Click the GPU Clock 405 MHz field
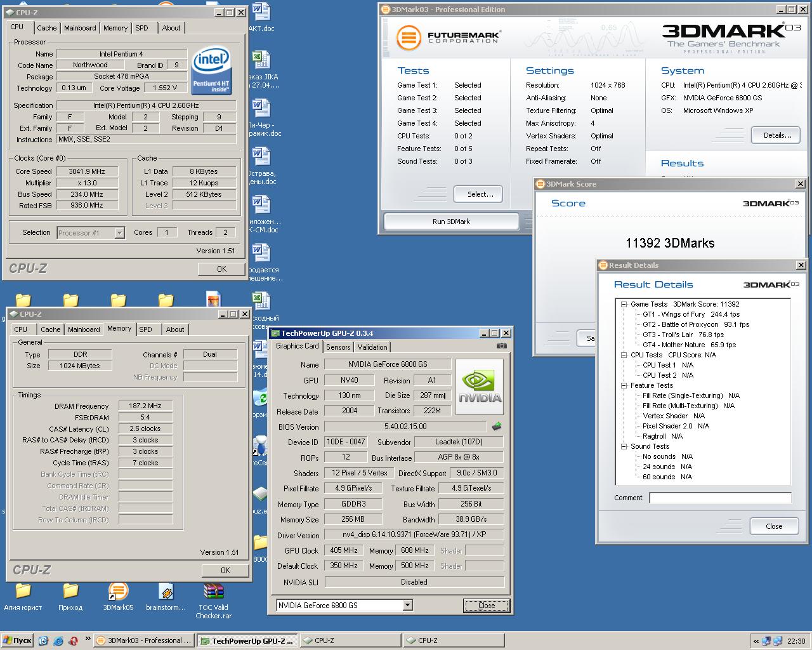The width and height of the screenshot is (812, 650). pos(343,550)
